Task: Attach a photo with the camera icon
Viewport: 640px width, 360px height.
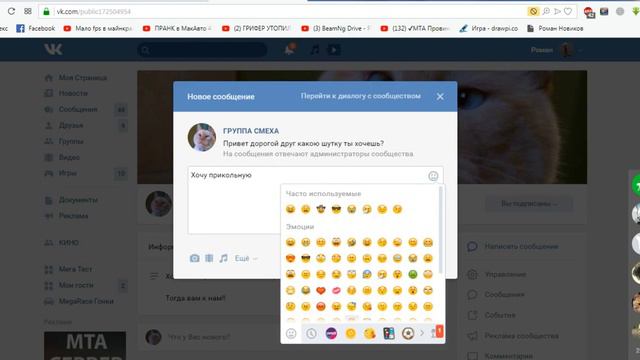Action: 194,258
